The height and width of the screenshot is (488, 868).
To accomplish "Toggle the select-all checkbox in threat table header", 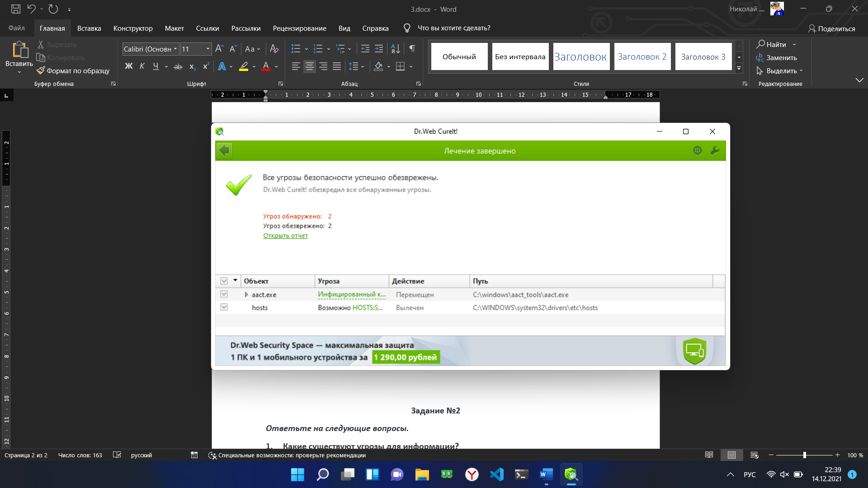I will point(224,281).
